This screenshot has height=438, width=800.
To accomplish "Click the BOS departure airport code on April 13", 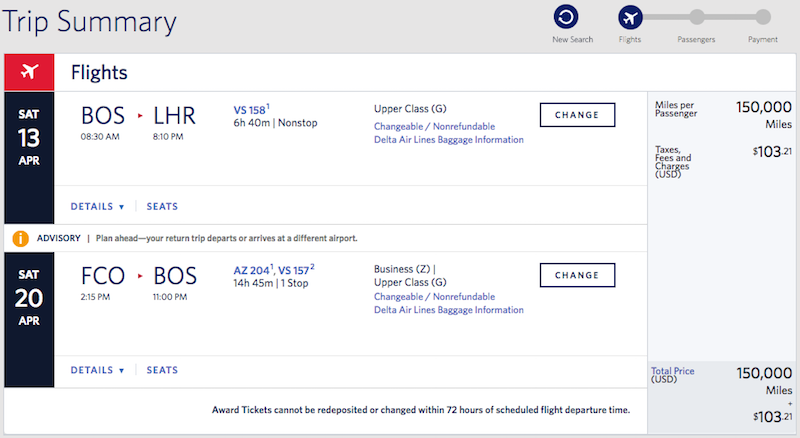I will point(103,116).
